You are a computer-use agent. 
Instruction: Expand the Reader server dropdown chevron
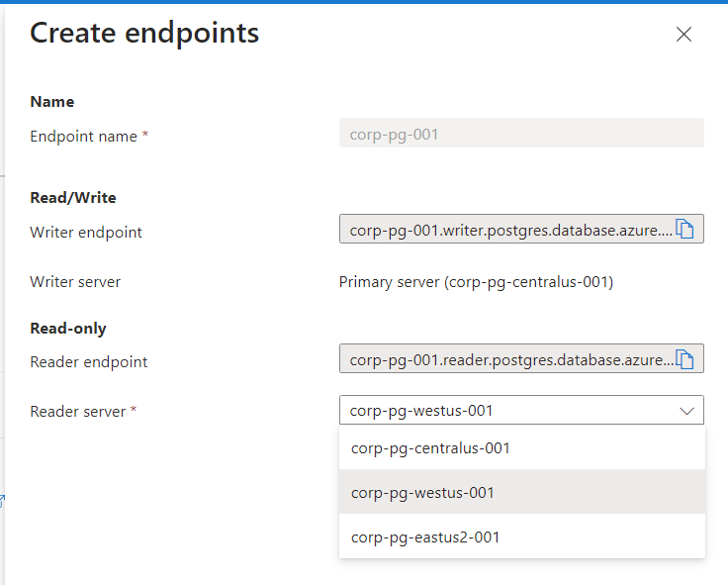(x=686, y=411)
